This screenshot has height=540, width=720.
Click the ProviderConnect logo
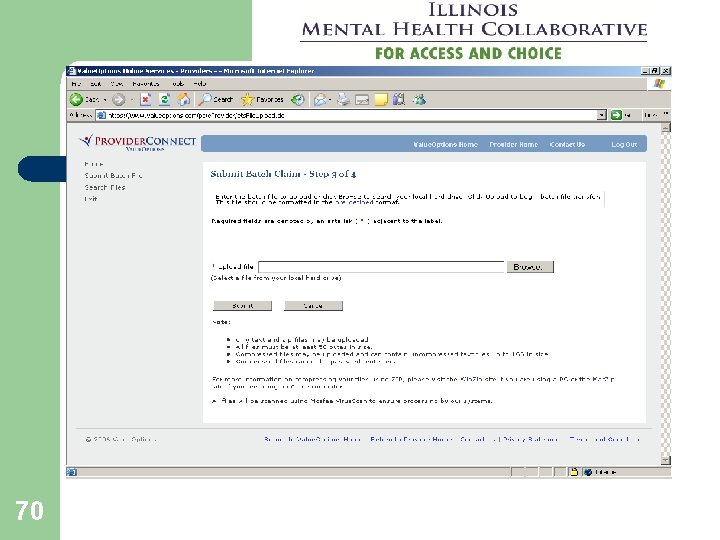pos(137,142)
